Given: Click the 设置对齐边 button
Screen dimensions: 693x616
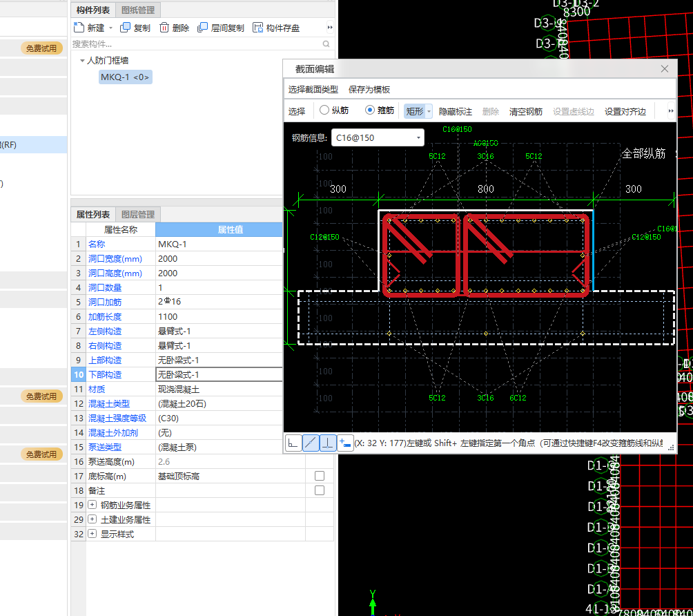Looking at the screenshot, I should click(x=625, y=111).
